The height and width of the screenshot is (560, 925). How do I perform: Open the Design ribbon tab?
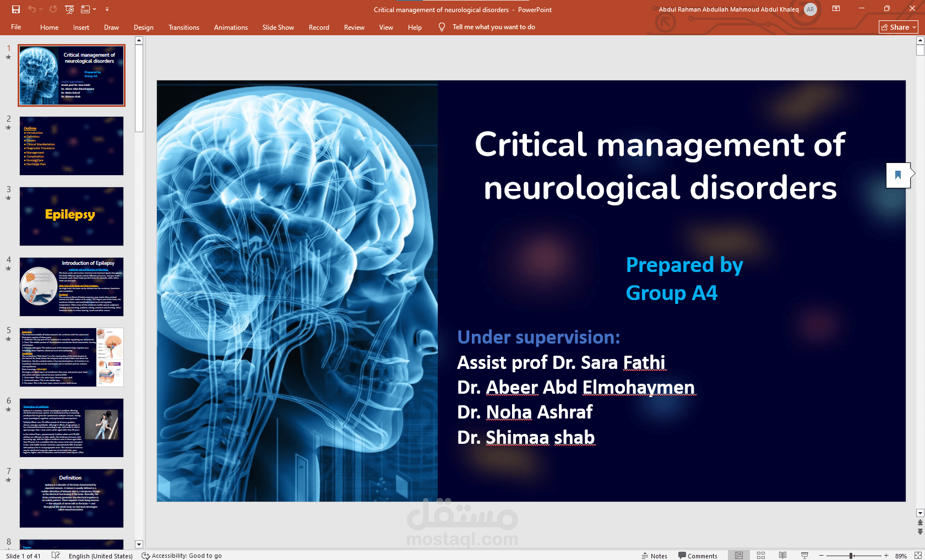[143, 27]
